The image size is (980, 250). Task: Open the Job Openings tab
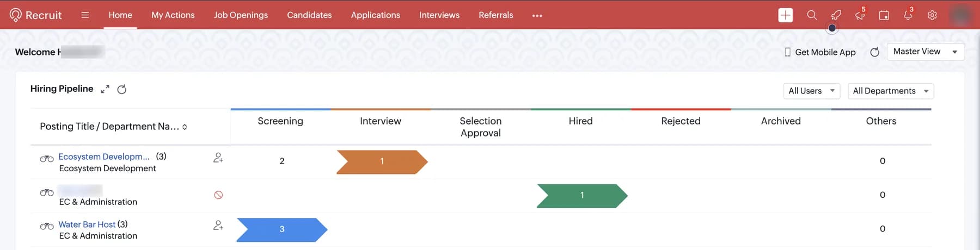241,15
